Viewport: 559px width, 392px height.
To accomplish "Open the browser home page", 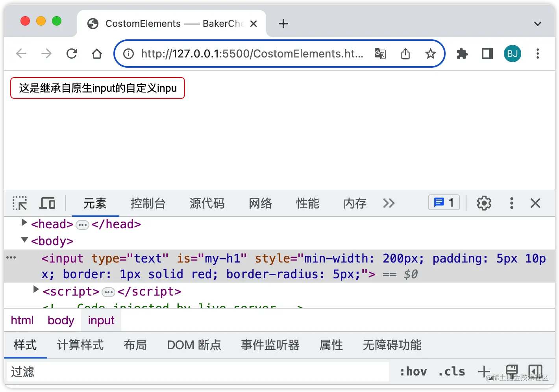I will click(x=97, y=54).
